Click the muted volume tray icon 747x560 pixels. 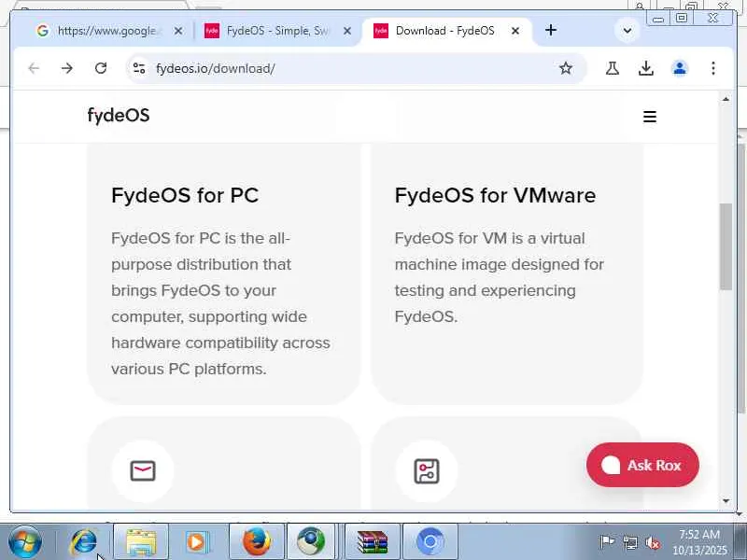point(653,542)
